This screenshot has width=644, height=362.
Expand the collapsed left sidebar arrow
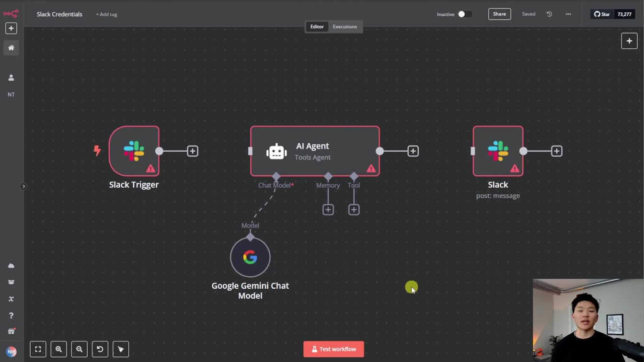(x=23, y=186)
